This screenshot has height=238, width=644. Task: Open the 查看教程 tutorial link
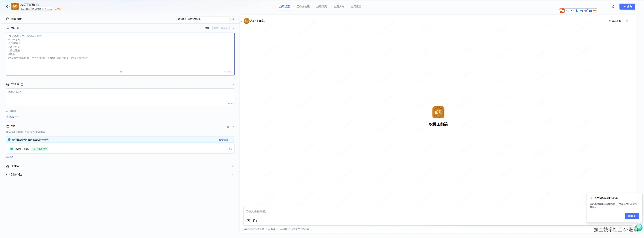[x=223, y=140]
